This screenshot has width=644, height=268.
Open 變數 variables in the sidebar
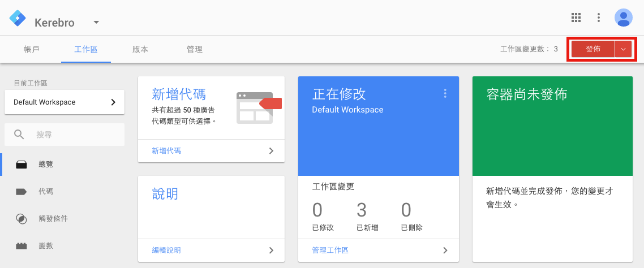[x=46, y=246]
